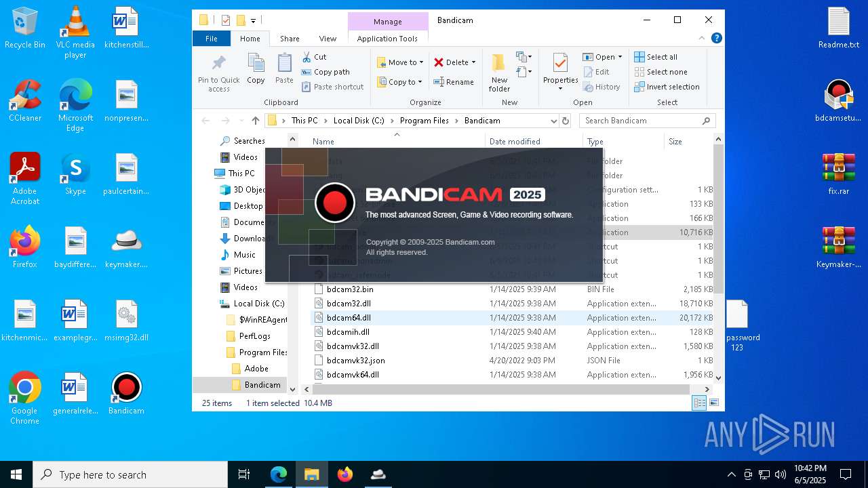Image resolution: width=868 pixels, height=488 pixels.
Task: Select the Readme.txt desktop file
Action: pyautogui.click(x=839, y=28)
